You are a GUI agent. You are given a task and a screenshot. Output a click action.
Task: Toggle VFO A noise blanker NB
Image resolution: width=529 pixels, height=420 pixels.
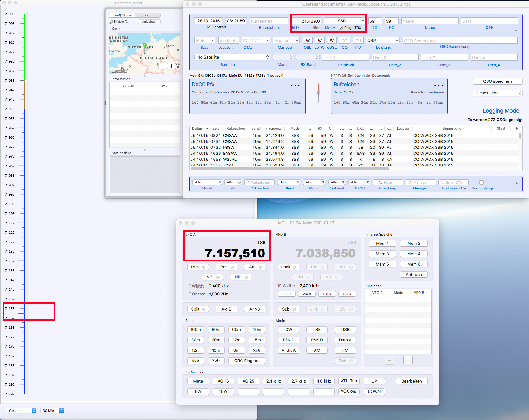(x=212, y=277)
